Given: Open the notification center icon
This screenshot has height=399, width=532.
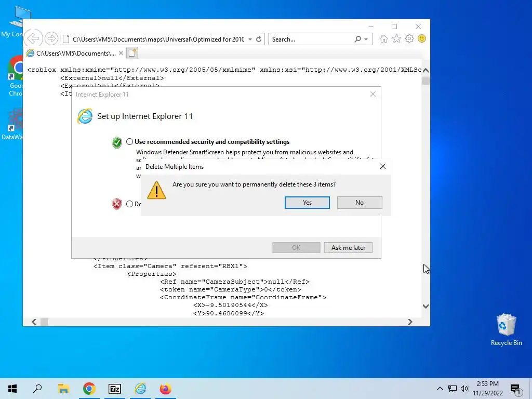Looking at the screenshot, I should pyautogui.click(x=515, y=389).
